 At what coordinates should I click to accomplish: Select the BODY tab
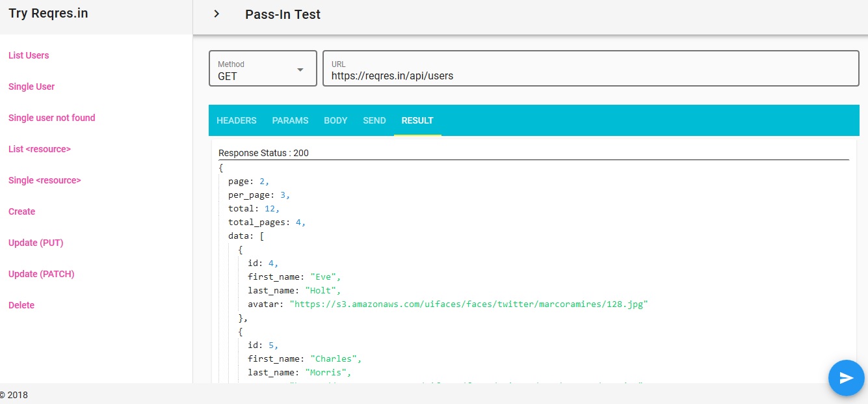[335, 120]
